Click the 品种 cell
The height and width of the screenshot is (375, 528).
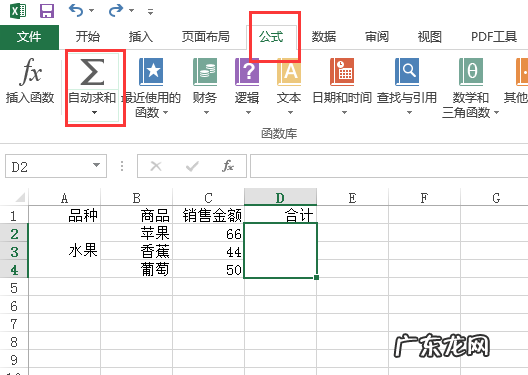tap(65, 215)
